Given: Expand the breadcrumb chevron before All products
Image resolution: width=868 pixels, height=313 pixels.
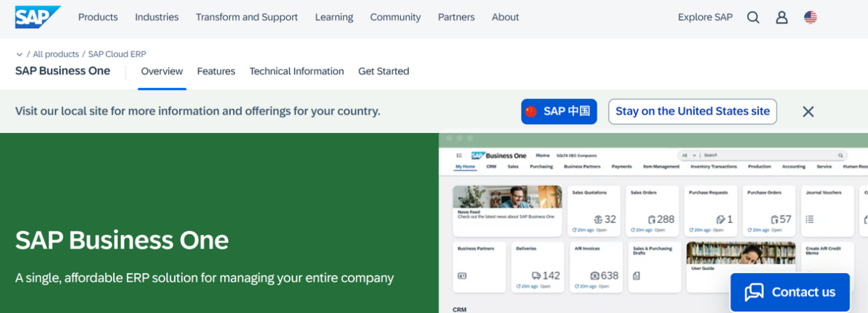Looking at the screenshot, I should (x=19, y=54).
